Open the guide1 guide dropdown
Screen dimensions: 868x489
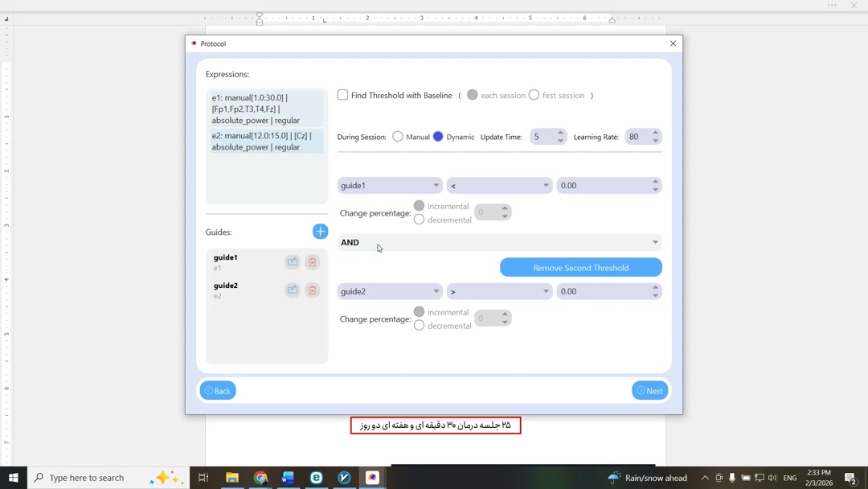point(390,185)
